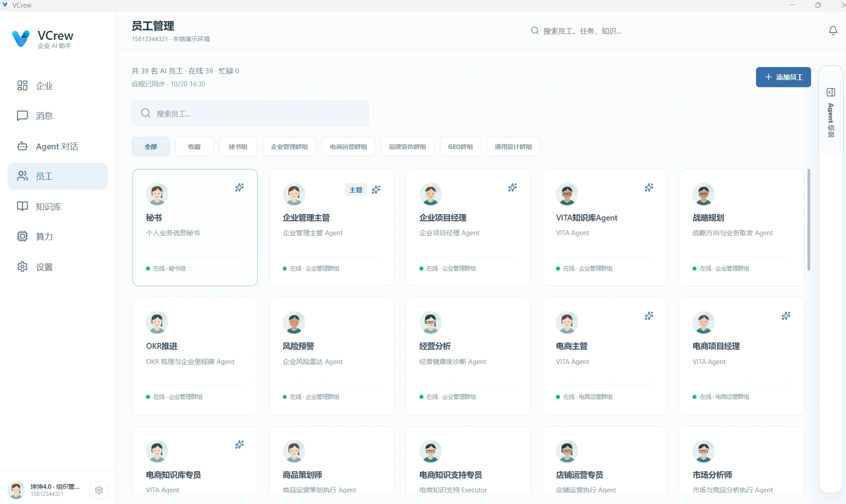
Task: Select the 员工 sidebar item
Action: point(57,176)
